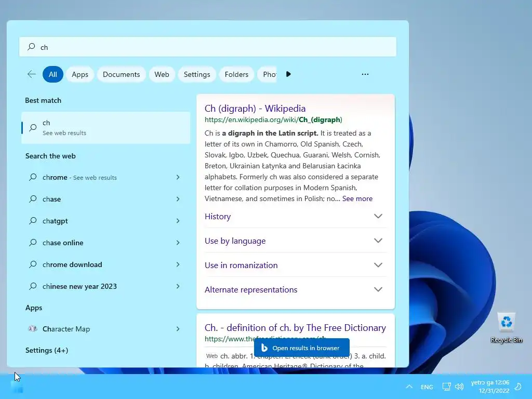Switch to the Apps filter
Screen dimensions: 532x399
(x=79, y=74)
